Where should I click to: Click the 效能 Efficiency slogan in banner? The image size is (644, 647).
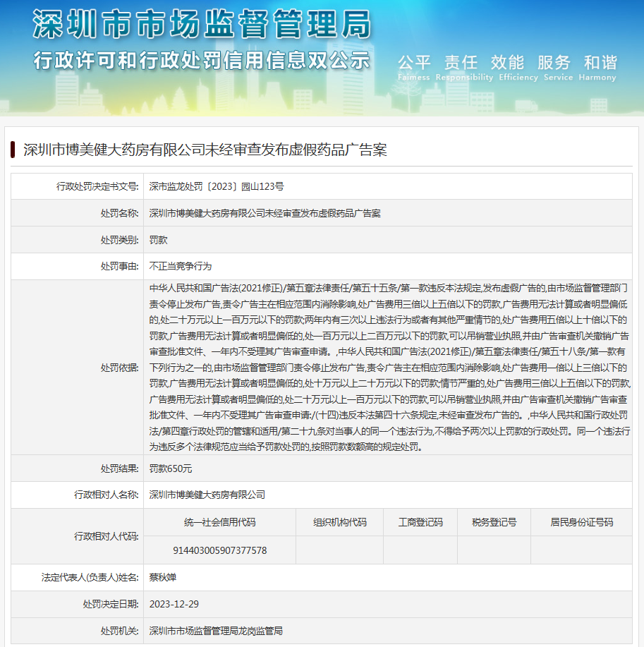(x=507, y=66)
